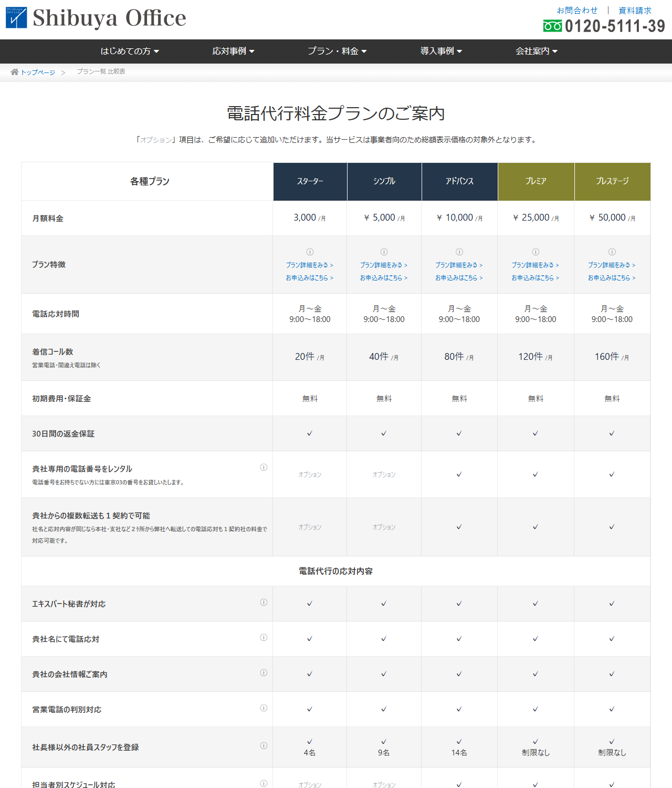Open 資料請求 link at top

tap(635, 11)
